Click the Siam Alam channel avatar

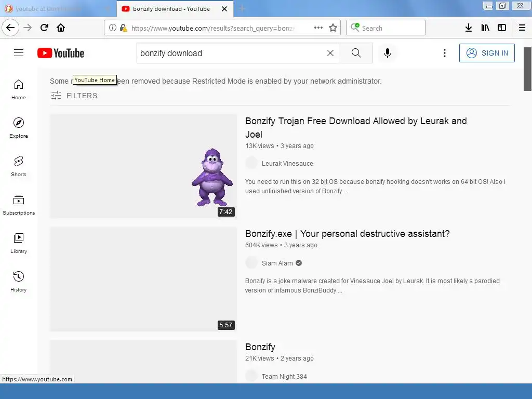[251, 262]
